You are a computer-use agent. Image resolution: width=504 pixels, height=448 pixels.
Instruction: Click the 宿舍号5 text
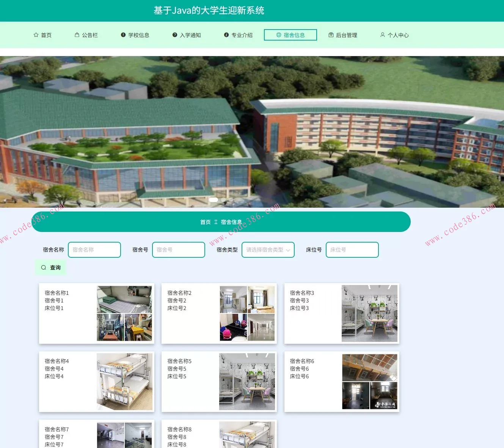coord(177,369)
